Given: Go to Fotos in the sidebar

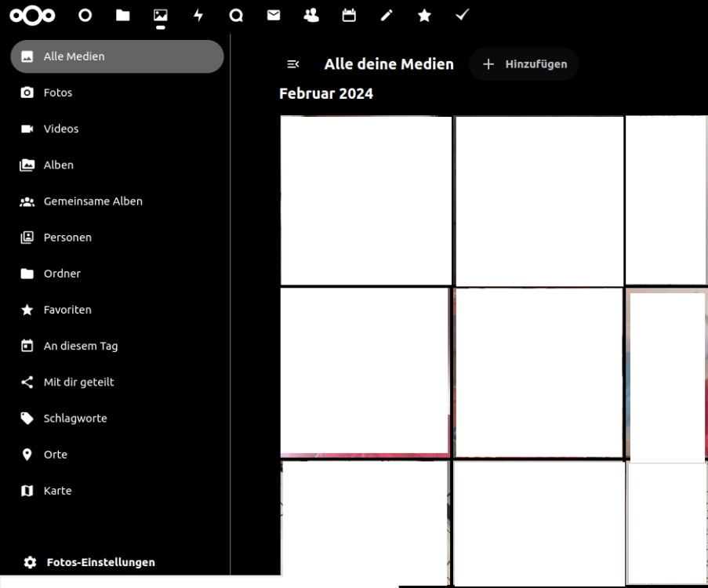Looking at the screenshot, I should (117, 93).
